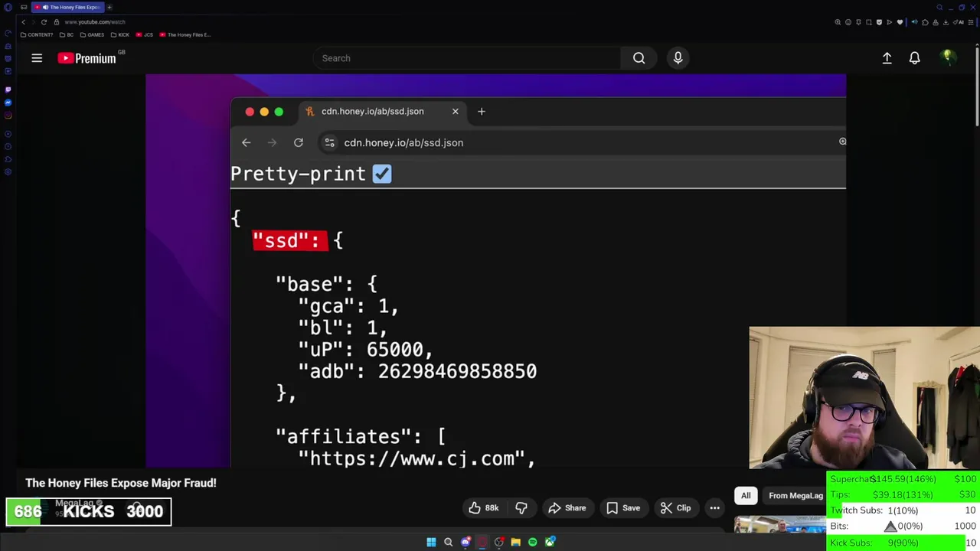Open Windows taskbar search

[449, 542]
